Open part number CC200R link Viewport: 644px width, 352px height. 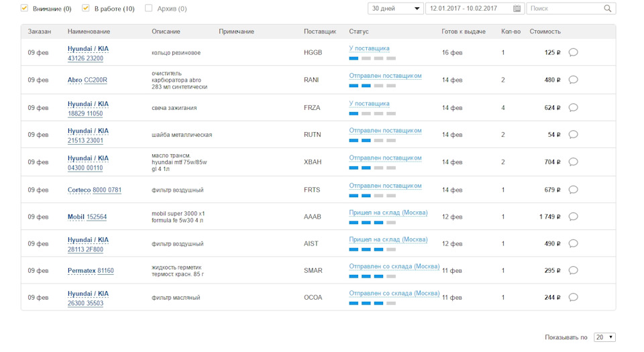click(96, 80)
